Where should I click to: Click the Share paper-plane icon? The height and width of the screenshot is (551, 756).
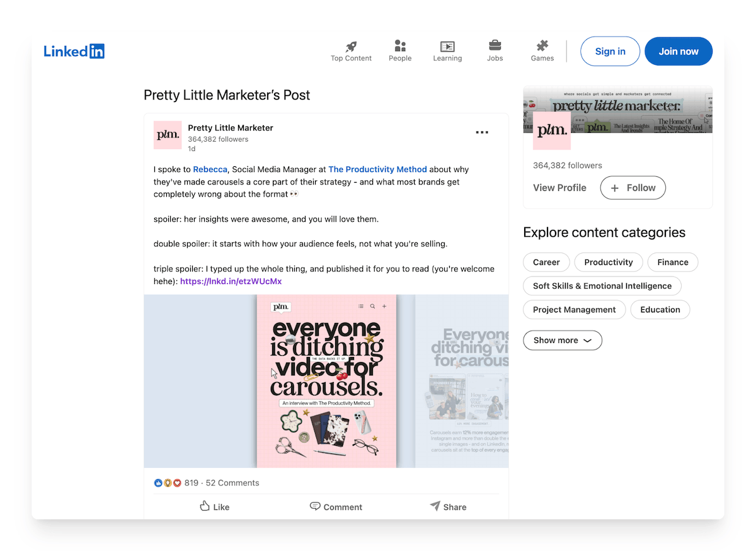(x=435, y=506)
